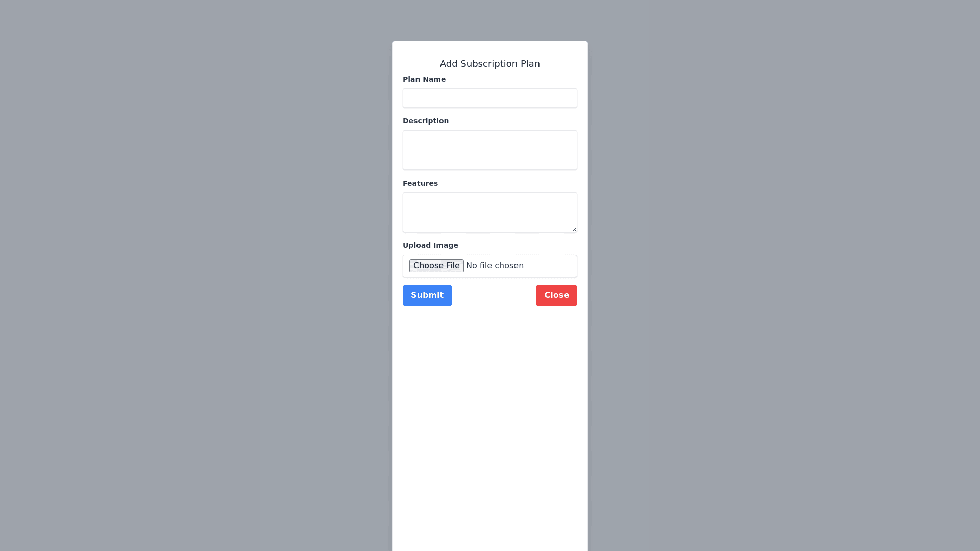This screenshot has width=980, height=551.
Task: Click inside the Features textarea
Action: [490, 212]
